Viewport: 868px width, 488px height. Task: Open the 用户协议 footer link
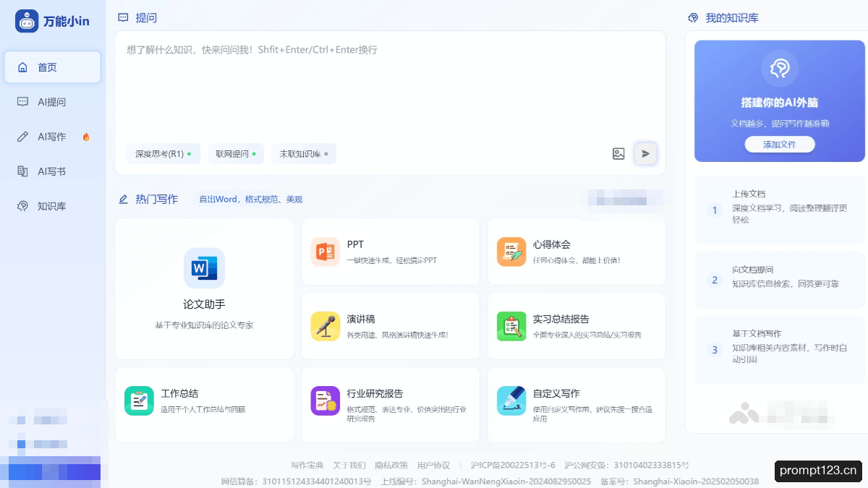433,465
